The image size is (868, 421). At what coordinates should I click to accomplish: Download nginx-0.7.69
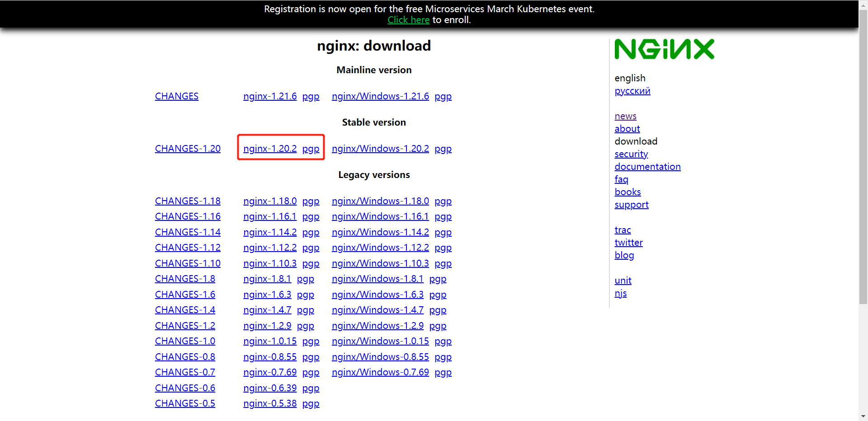point(270,372)
